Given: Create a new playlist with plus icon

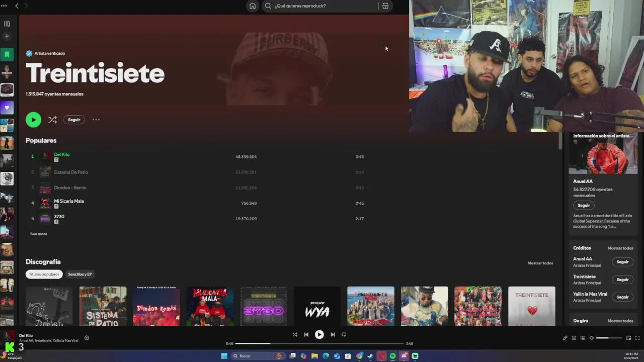Looking at the screenshot, I should click(7, 36).
